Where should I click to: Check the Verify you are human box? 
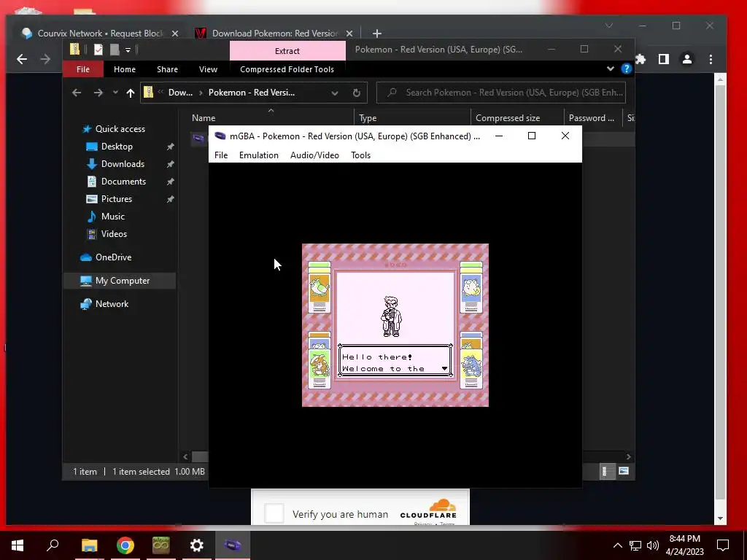(274, 514)
